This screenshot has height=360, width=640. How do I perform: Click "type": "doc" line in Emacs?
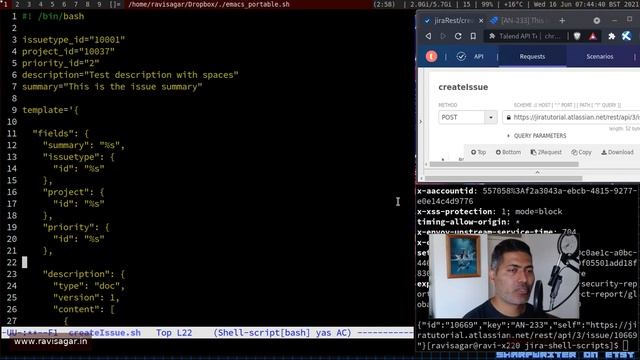[89, 286]
